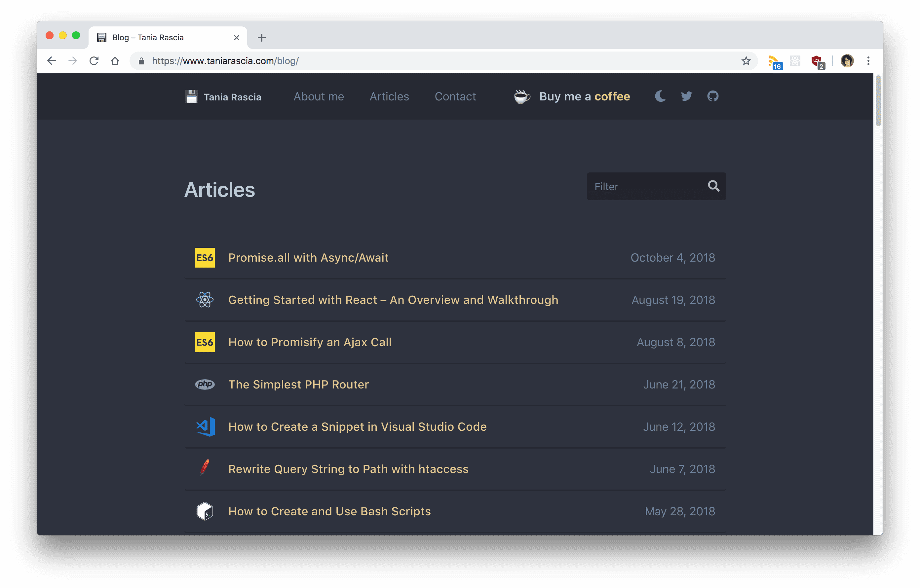Open How to Create Bash Scripts article
The width and height of the screenshot is (920, 588).
[329, 512]
